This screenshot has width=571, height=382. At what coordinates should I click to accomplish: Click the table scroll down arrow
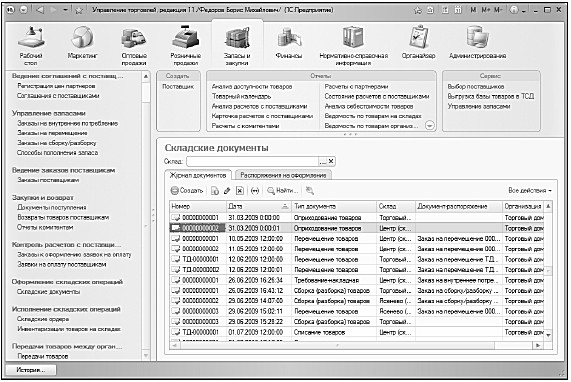pyautogui.click(x=548, y=334)
